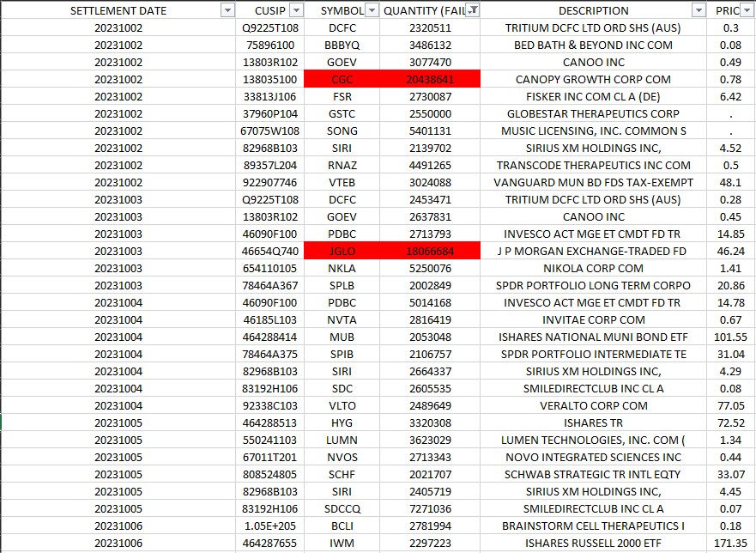
Task: Click the SPIB symbol cell
Action: 342,354
